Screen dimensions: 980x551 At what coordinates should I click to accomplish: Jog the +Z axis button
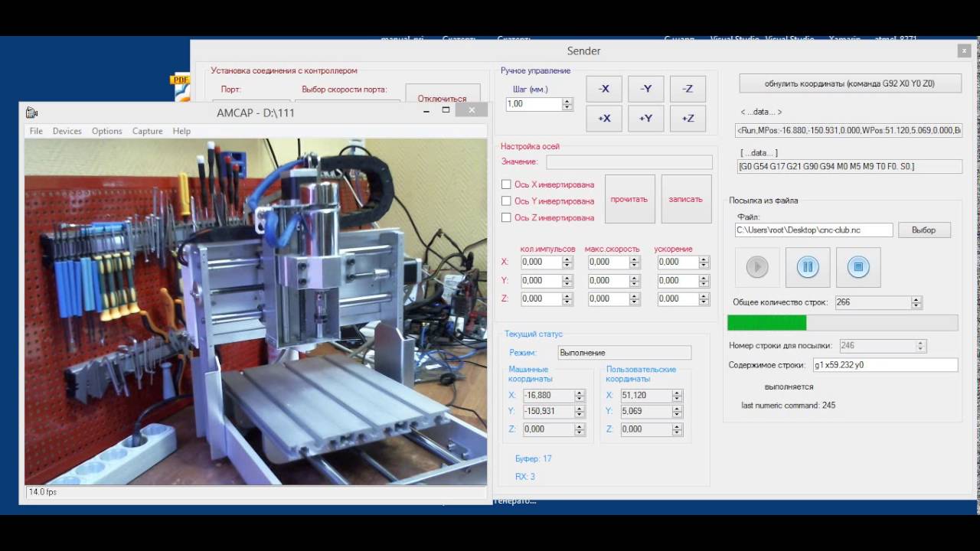(x=688, y=118)
